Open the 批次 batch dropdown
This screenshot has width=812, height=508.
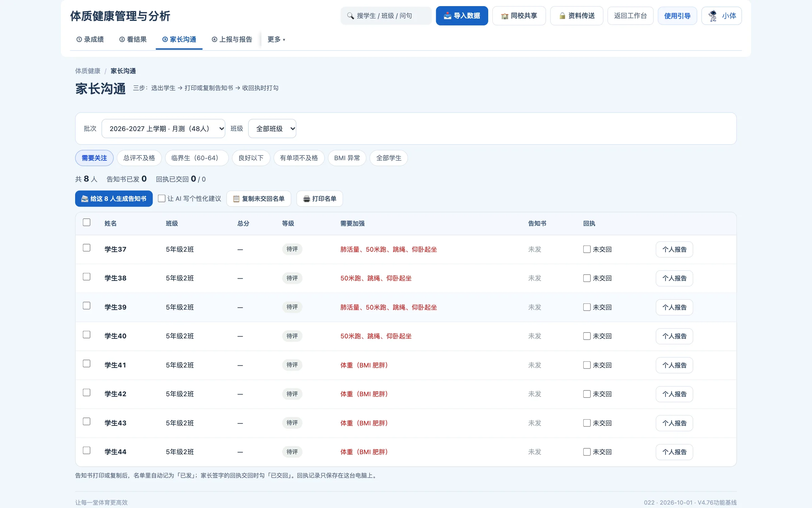click(x=163, y=129)
